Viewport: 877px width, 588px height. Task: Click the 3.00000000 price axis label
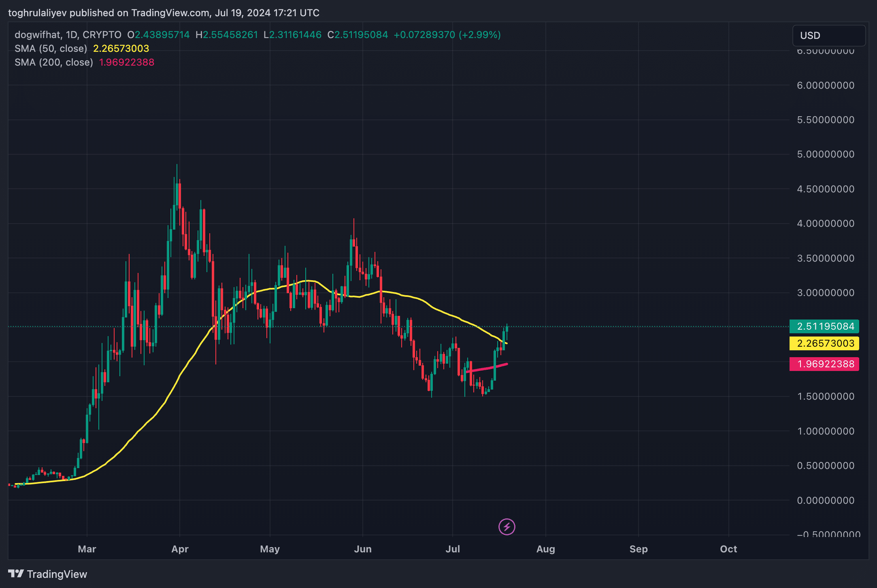point(826,293)
